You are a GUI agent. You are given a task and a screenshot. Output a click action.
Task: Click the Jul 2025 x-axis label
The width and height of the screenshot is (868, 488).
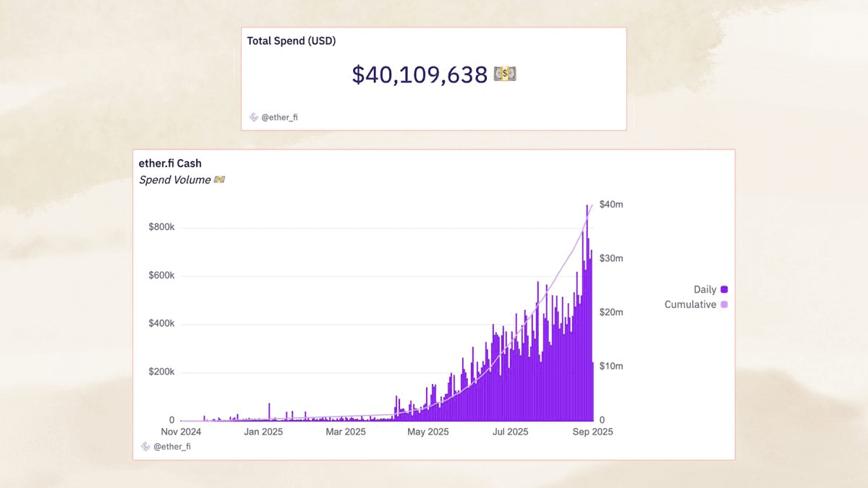click(x=511, y=432)
